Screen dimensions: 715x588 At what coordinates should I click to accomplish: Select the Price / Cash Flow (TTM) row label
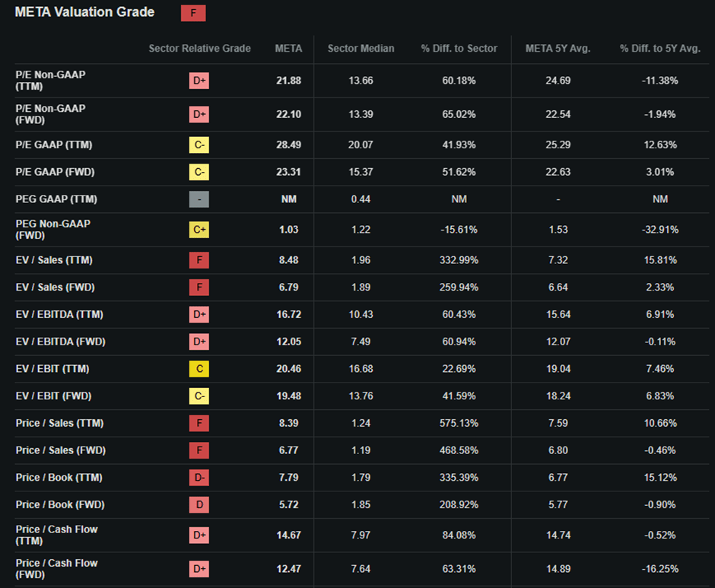[x=57, y=535]
